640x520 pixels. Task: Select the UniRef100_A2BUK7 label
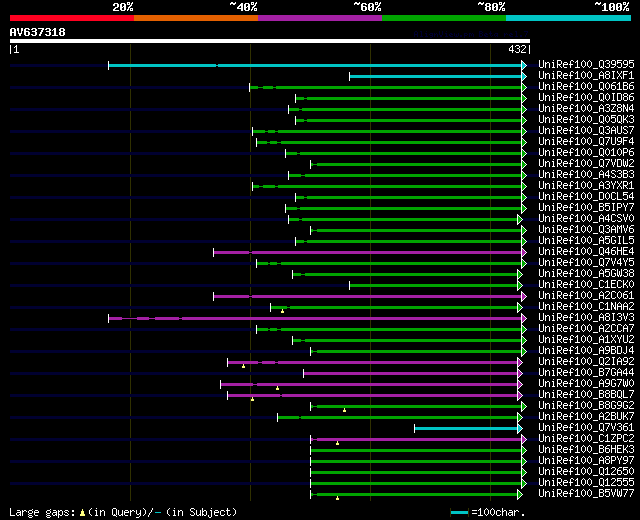(x=586, y=417)
